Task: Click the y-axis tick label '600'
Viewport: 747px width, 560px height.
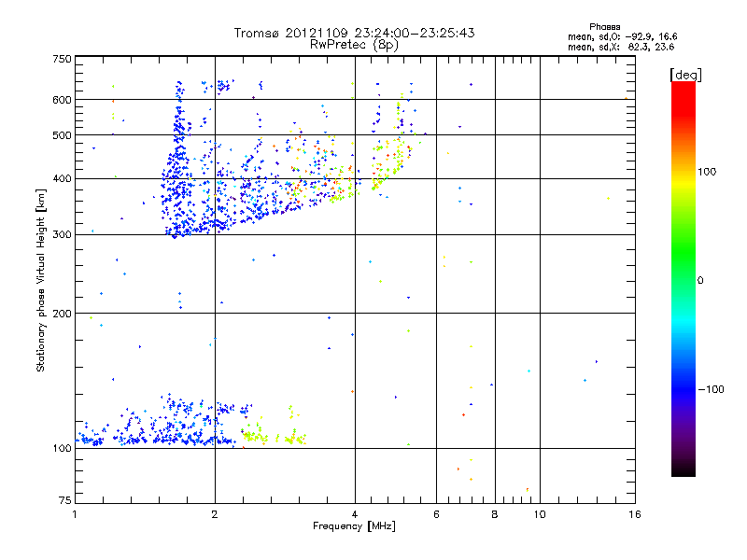Action: tap(62, 100)
